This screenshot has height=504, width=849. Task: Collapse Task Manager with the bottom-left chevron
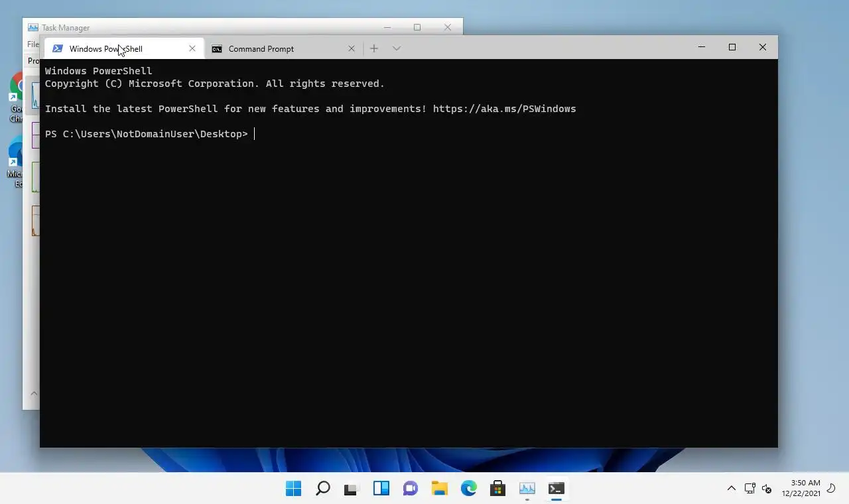click(x=33, y=393)
